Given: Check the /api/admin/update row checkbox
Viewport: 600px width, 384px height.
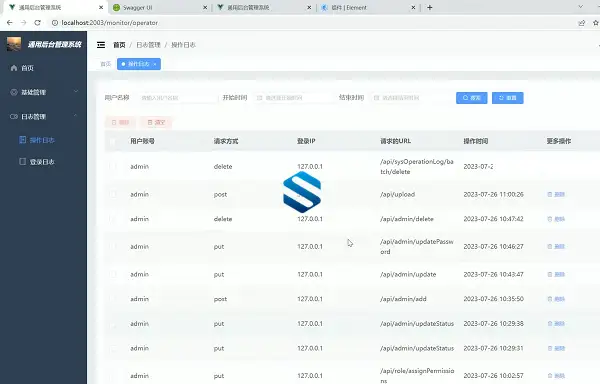Looking at the screenshot, I should click(x=112, y=275).
